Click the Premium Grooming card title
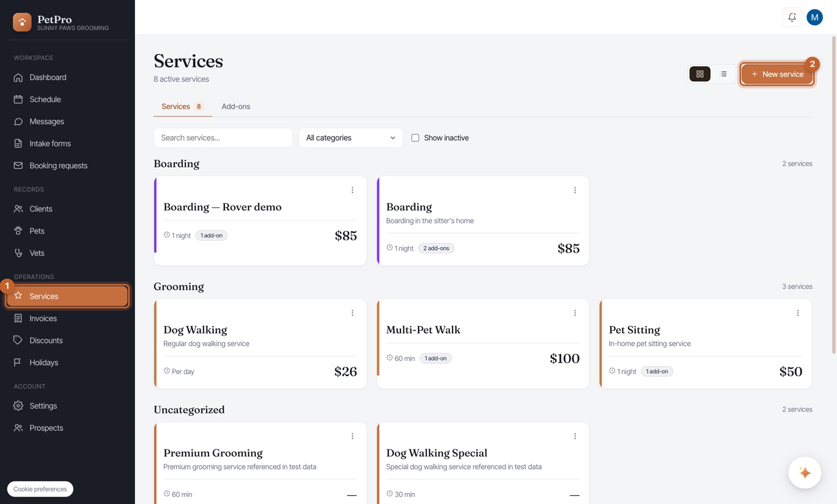The height and width of the screenshot is (504, 837). (x=213, y=453)
